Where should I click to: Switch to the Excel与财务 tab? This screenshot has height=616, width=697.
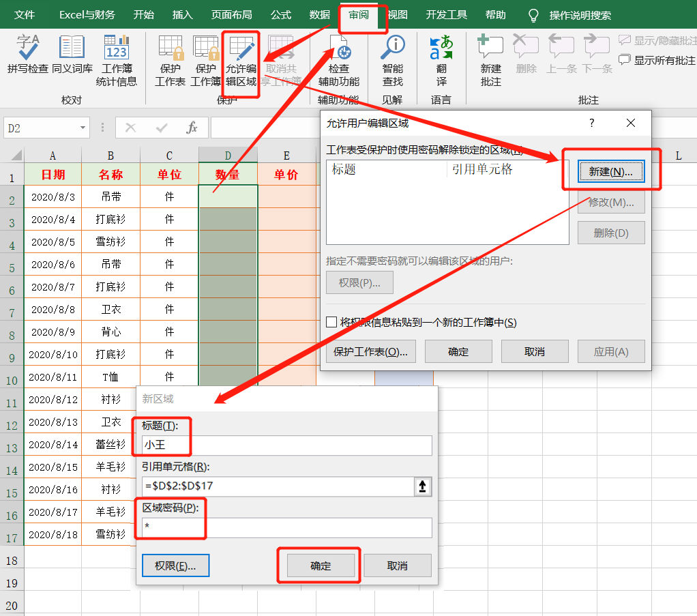point(87,15)
